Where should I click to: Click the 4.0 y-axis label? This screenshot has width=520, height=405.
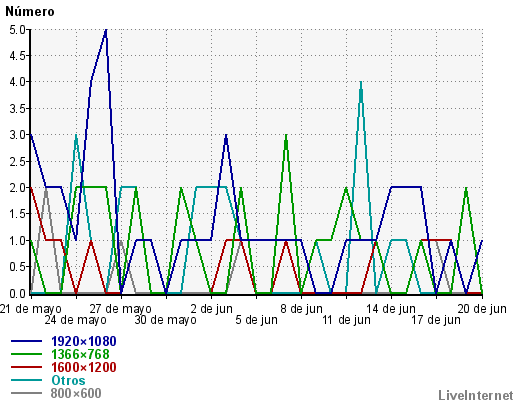point(17,82)
